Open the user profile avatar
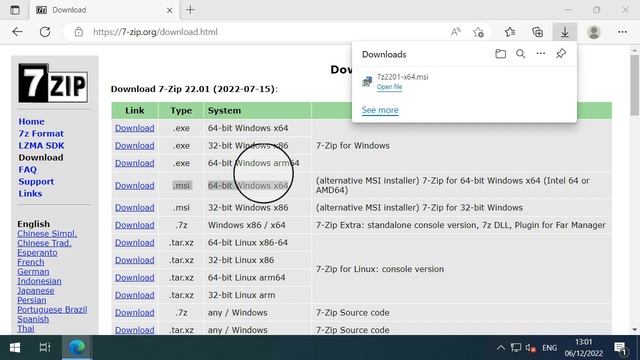This screenshot has height=360, width=640. [594, 32]
